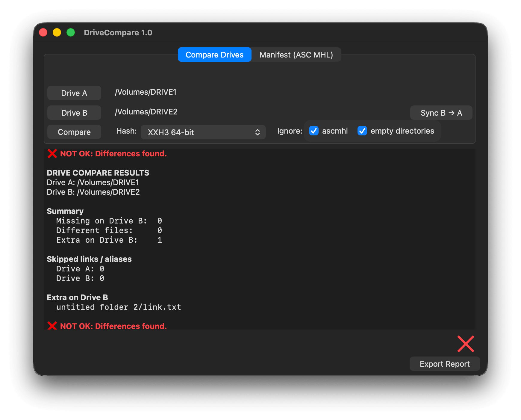Click the /Volumes/DRIVE1 path next to Drive A
Viewport: 521px width, 420px height.
pyautogui.click(x=146, y=92)
